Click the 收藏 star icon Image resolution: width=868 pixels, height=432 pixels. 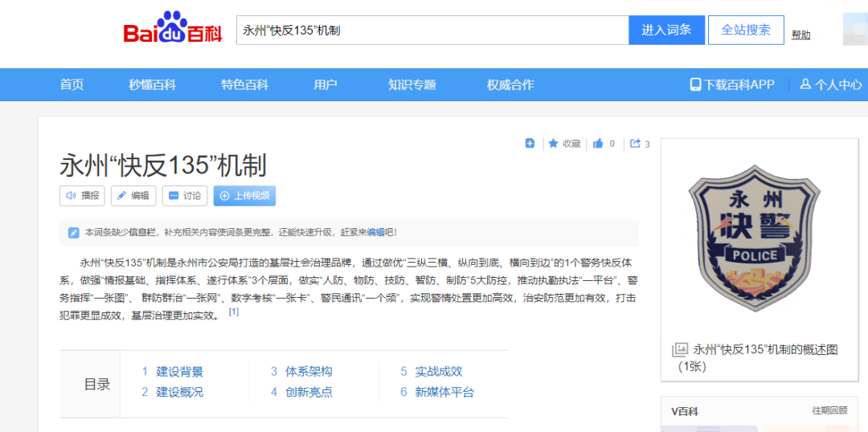click(554, 144)
